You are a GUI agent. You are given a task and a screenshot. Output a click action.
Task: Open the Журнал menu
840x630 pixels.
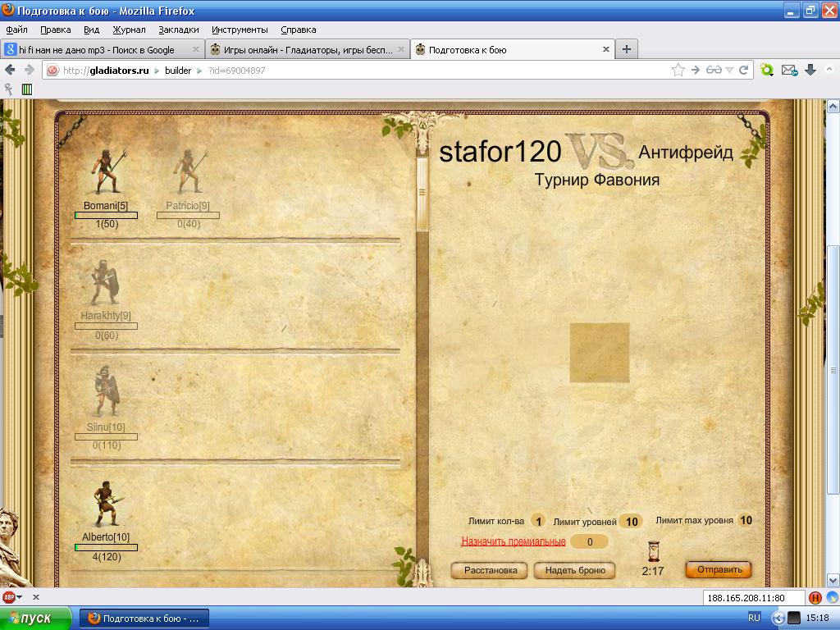[x=129, y=30]
